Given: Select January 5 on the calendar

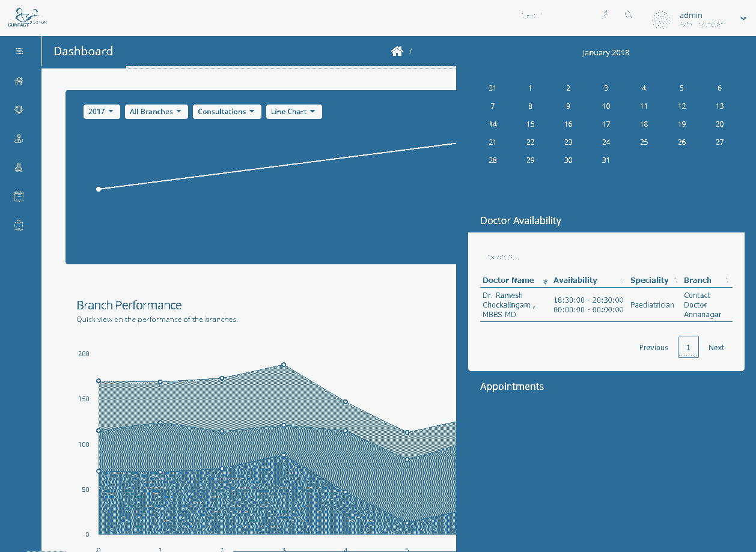Looking at the screenshot, I should [x=681, y=88].
